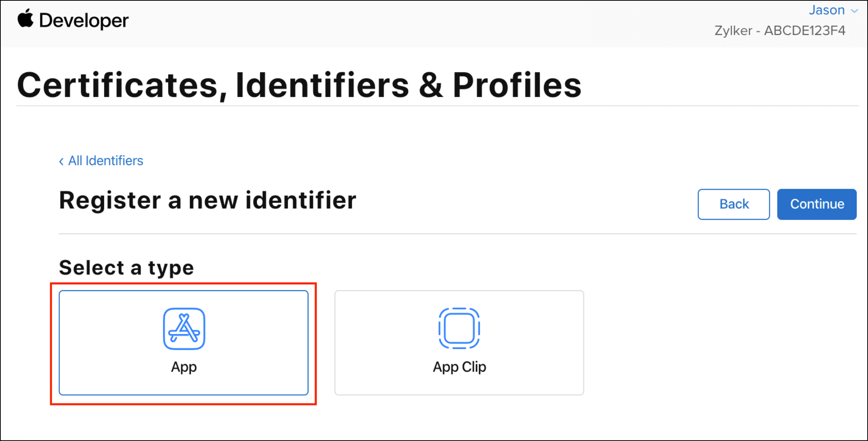Click the Apple logo icon
This screenshot has width=868, height=441.
tap(26, 19)
